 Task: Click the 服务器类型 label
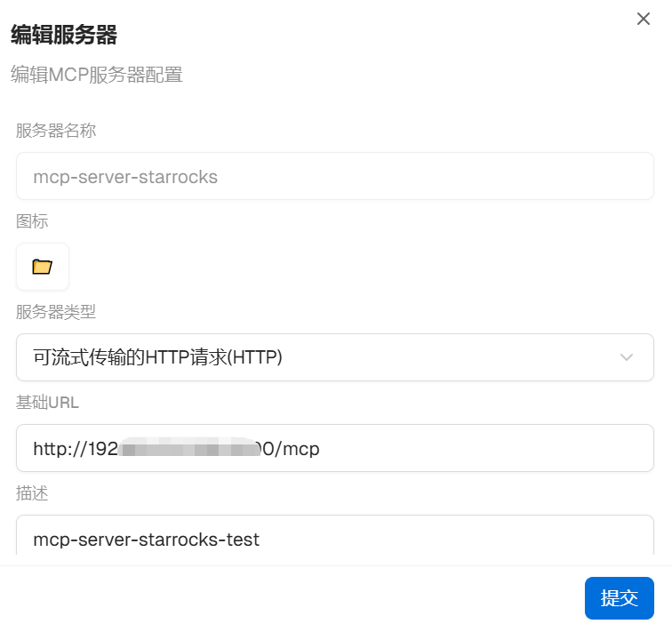pos(56,312)
